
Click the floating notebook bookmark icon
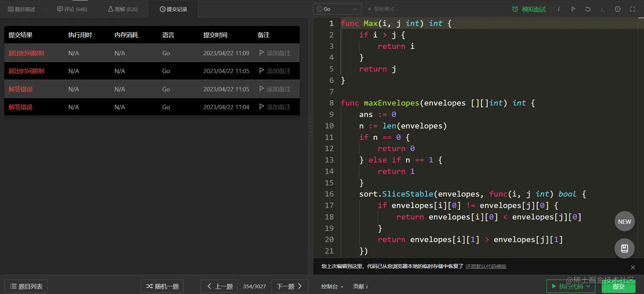point(624,248)
